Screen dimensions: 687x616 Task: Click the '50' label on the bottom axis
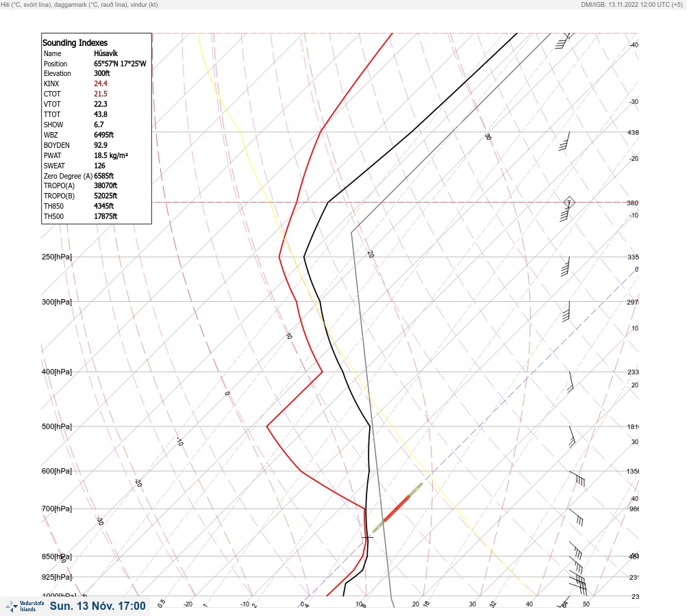click(x=586, y=604)
